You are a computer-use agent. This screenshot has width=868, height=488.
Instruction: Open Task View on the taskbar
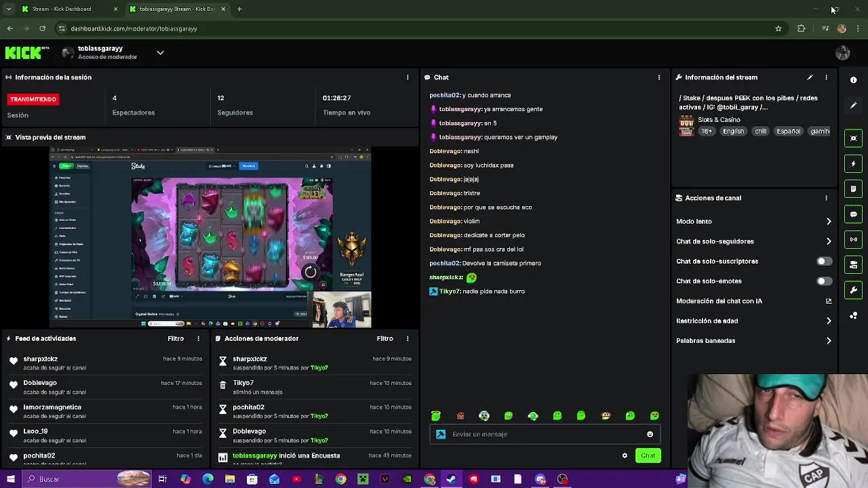(x=163, y=479)
